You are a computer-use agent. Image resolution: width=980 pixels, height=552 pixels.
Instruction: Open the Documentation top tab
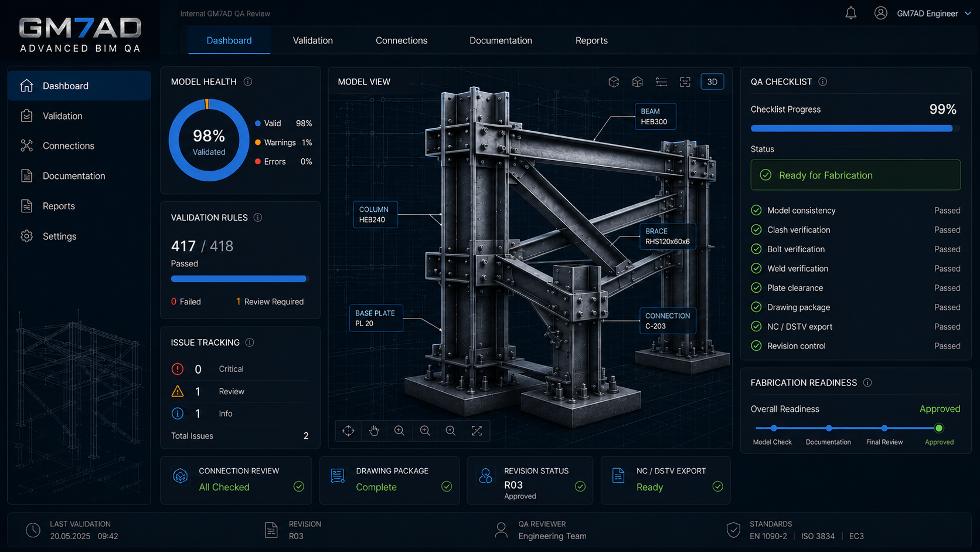click(501, 40)
